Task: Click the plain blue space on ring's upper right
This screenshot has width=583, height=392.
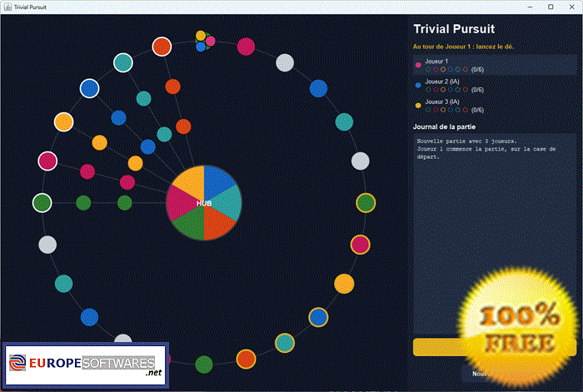Action: tap(318, 89)
